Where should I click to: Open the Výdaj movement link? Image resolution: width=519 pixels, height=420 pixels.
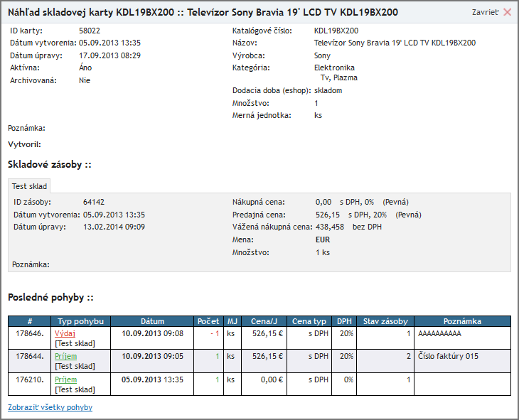coord(65,333)
